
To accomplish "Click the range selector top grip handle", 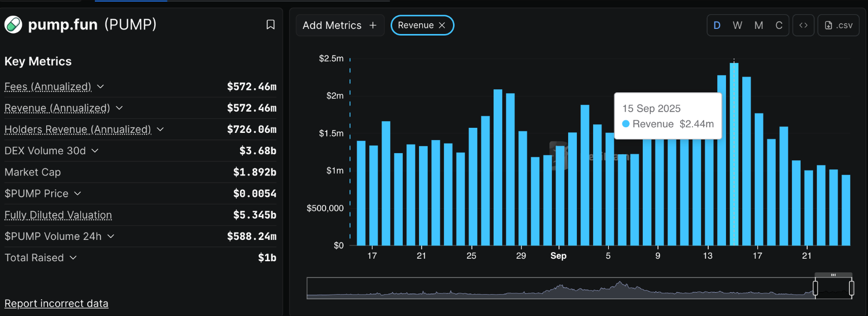I will (834, 275).
